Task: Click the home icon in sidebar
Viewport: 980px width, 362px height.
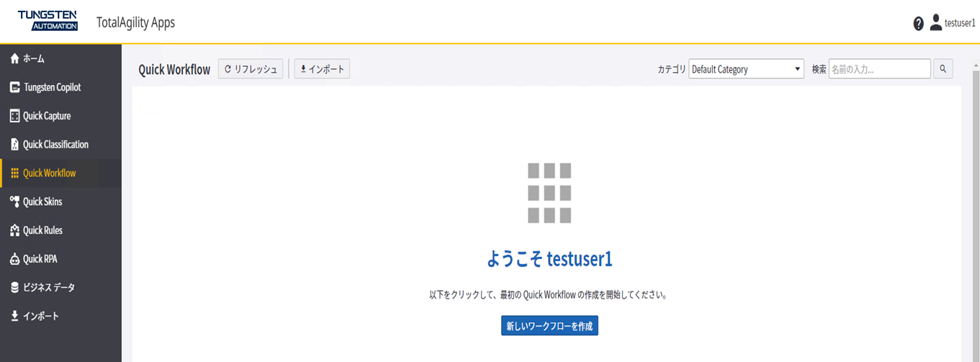Action: point(14,58)
